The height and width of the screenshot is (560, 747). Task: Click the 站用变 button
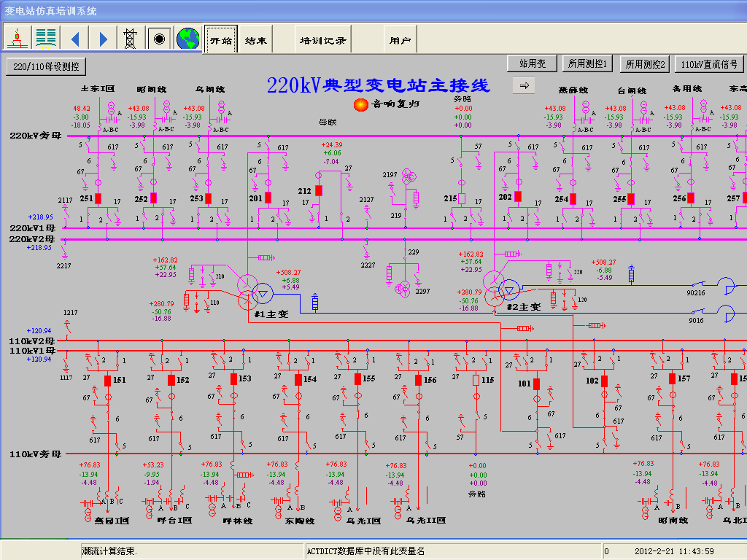tap(532, 64)
